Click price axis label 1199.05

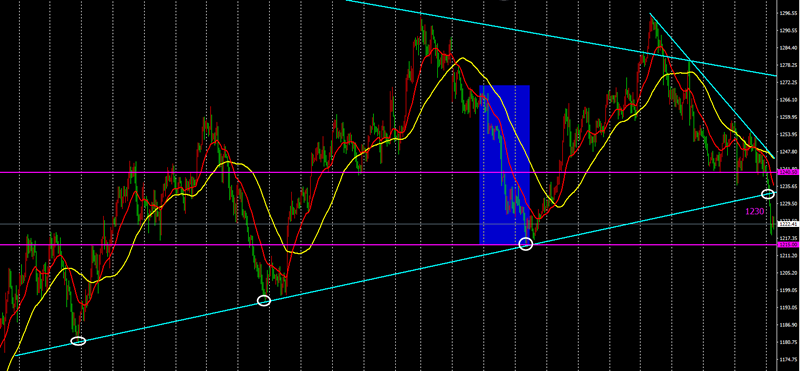tap(788, 290)
